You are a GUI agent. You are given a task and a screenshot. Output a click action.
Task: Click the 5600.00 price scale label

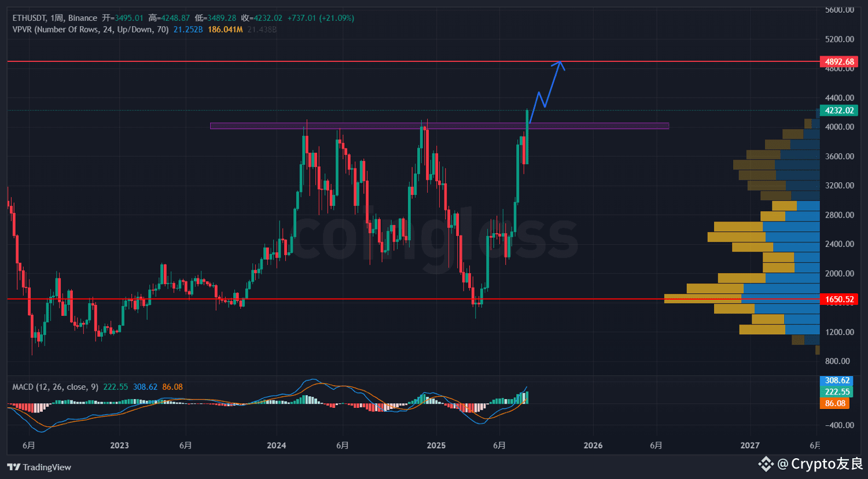pos(840,10)
